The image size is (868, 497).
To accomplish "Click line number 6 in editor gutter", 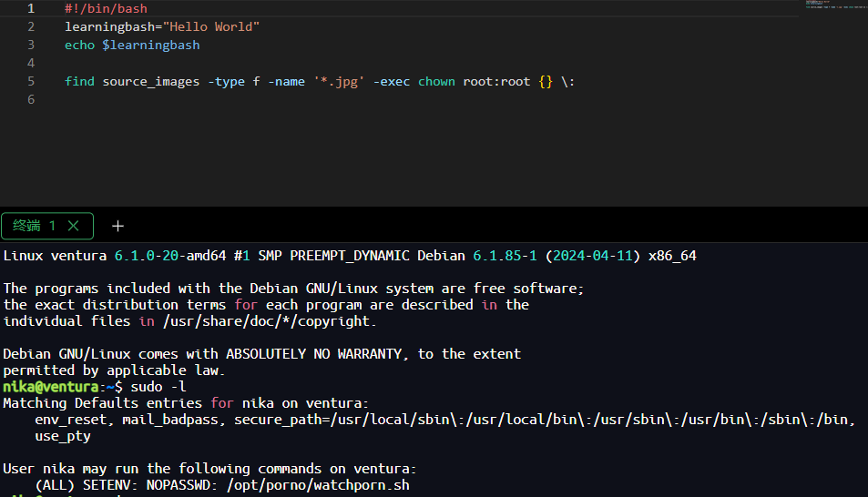I will click(31, 99).
